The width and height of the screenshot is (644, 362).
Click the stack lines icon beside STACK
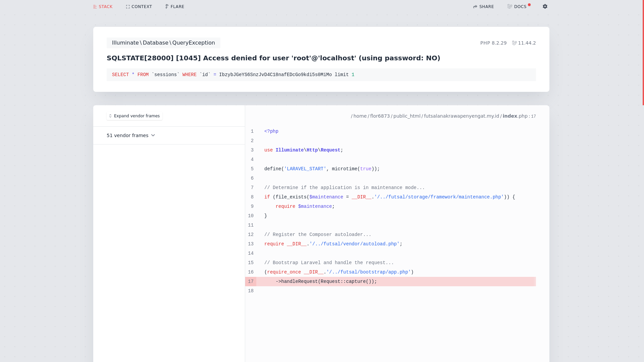coord(95,7)
